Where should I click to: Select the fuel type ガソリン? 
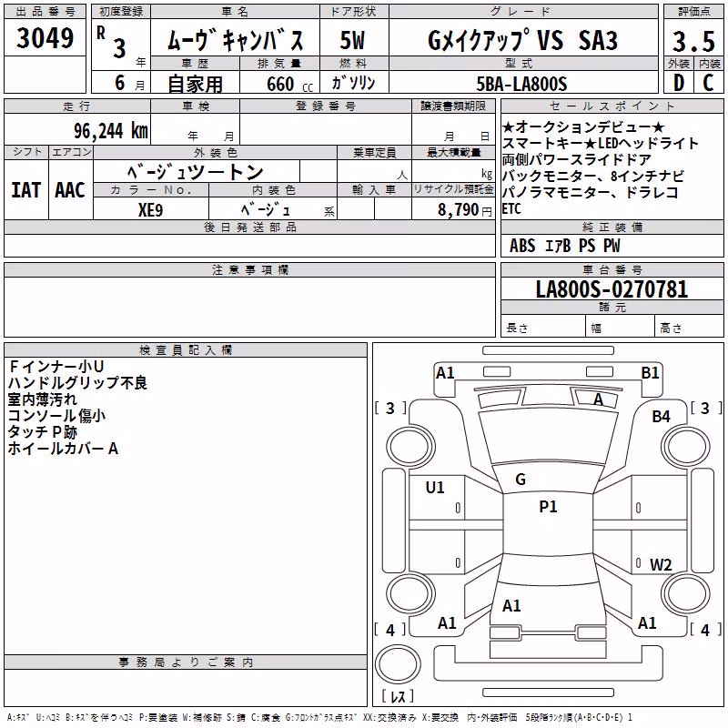(353, 83)
